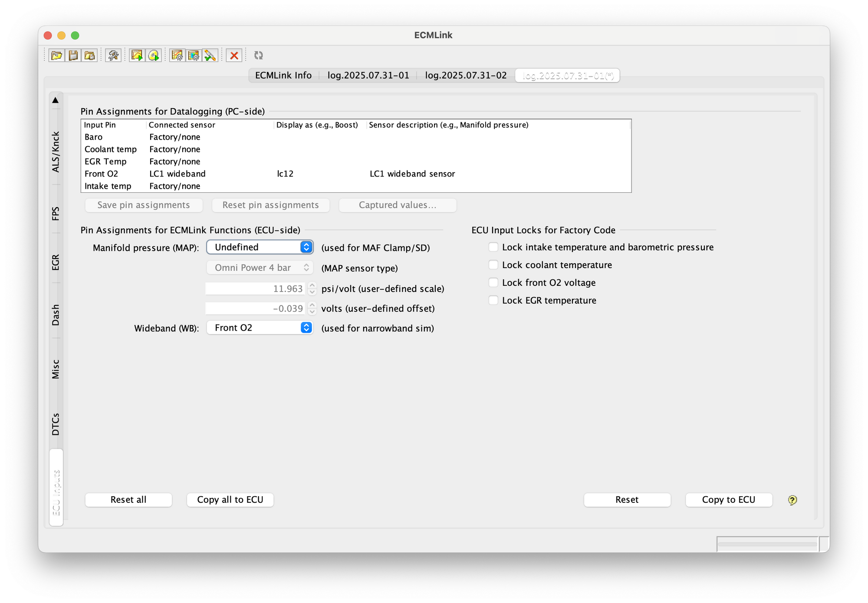
Task: Open the Omni Power 4 bar sensor dropdown
Action: (260, 267)
